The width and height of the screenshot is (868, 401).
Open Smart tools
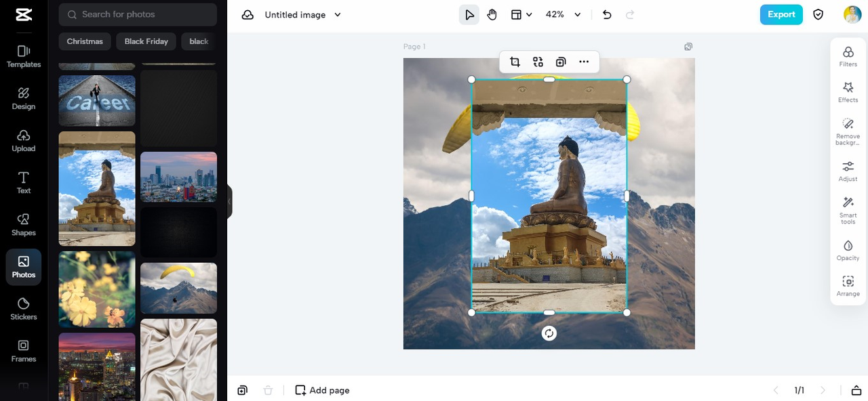(848, 211)
